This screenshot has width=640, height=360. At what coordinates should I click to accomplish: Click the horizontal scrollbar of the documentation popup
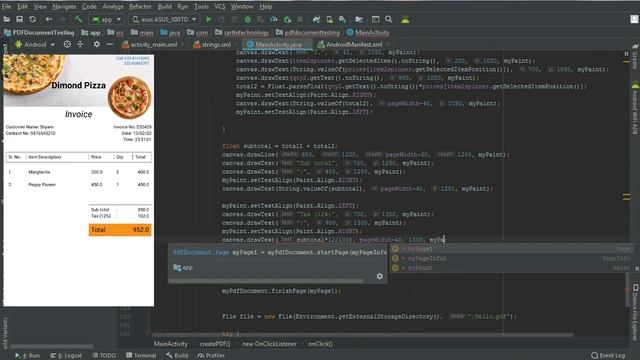point(266,281)
